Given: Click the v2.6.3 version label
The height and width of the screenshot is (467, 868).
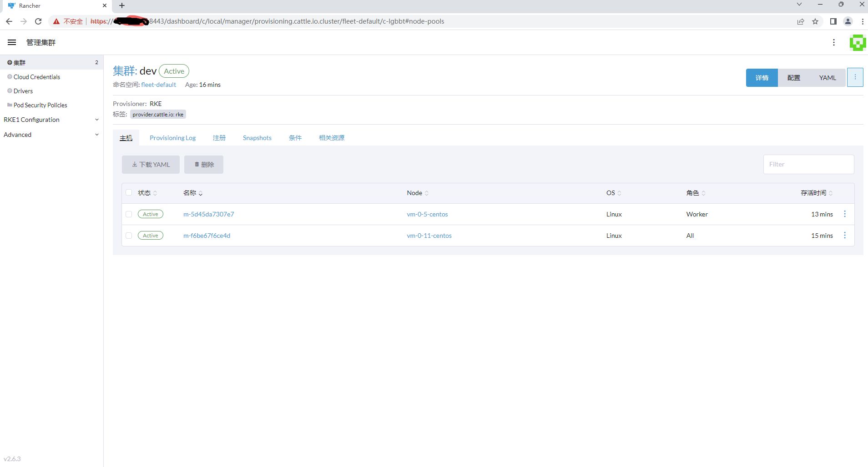Looking at the screenshot, I should coord(12,459).
